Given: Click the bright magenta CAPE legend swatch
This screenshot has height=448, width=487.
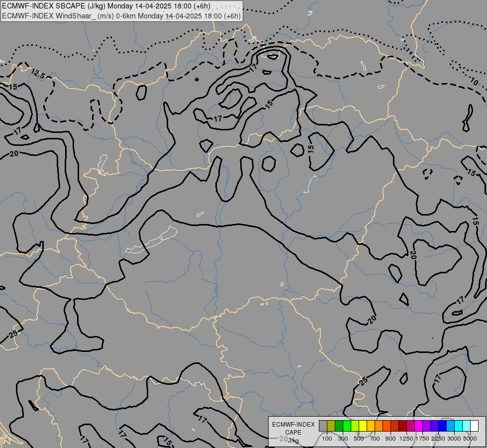Looking at the screenshot, I should [419, 426].
